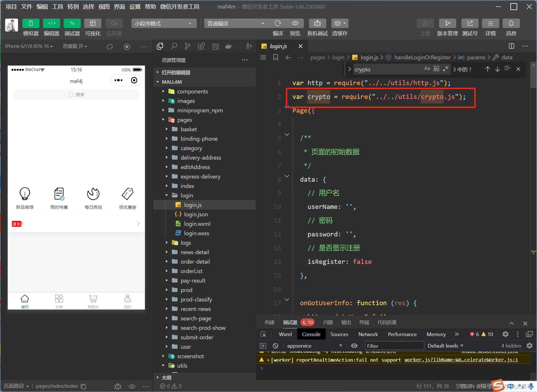Screen dimensions: 537x392
Task: Go to previous find match
Action: tap(488, 69)
